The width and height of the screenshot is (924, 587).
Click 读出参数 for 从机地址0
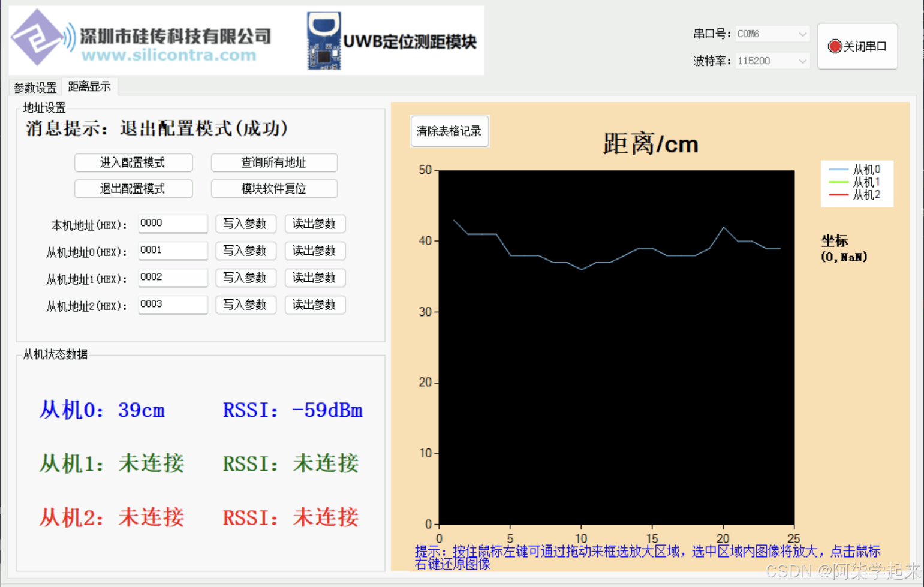315,251
